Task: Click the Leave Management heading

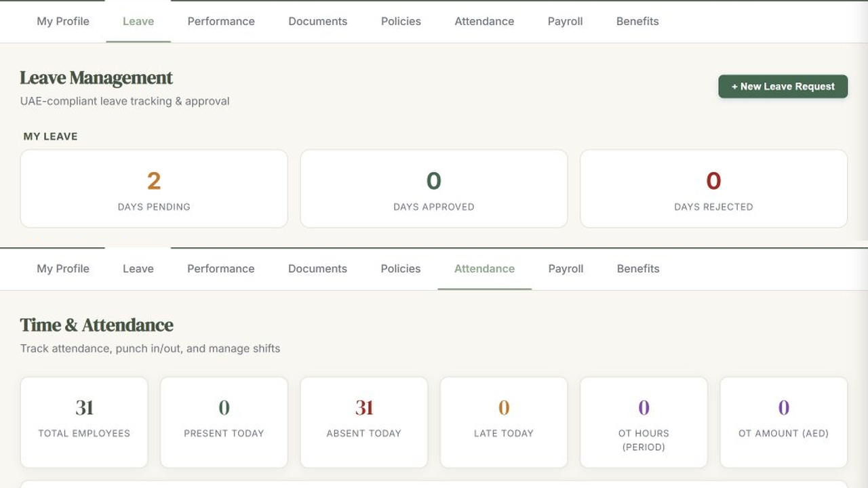Action: pos(96,78)
